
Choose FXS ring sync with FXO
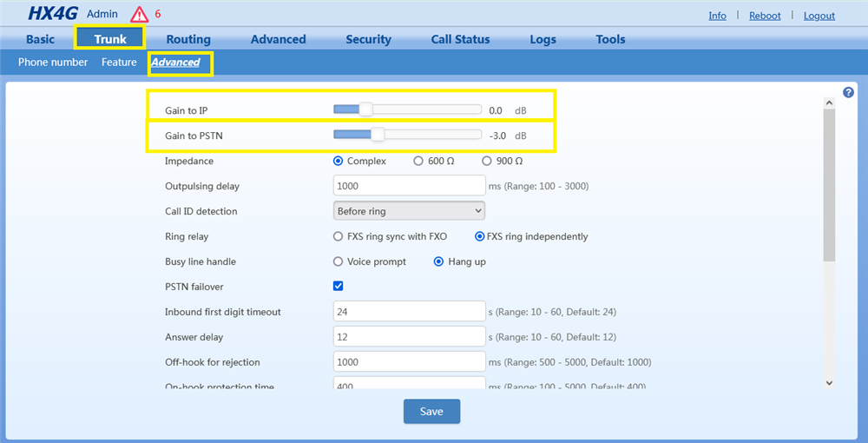coord(338,236)
